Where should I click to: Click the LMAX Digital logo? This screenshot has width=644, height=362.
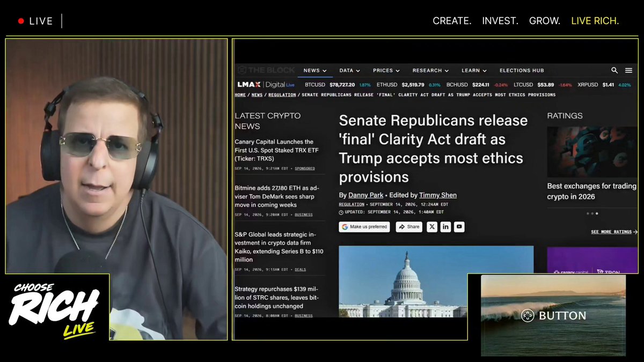click(x=266, y=85)
